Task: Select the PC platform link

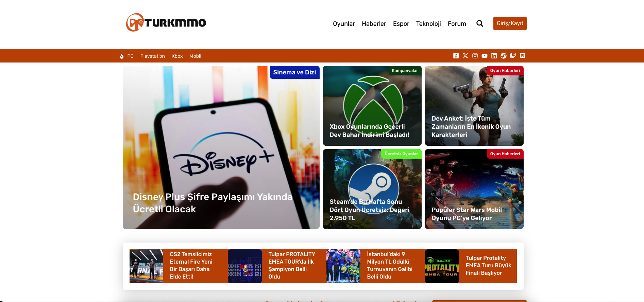Action: [x=130, y=56]
